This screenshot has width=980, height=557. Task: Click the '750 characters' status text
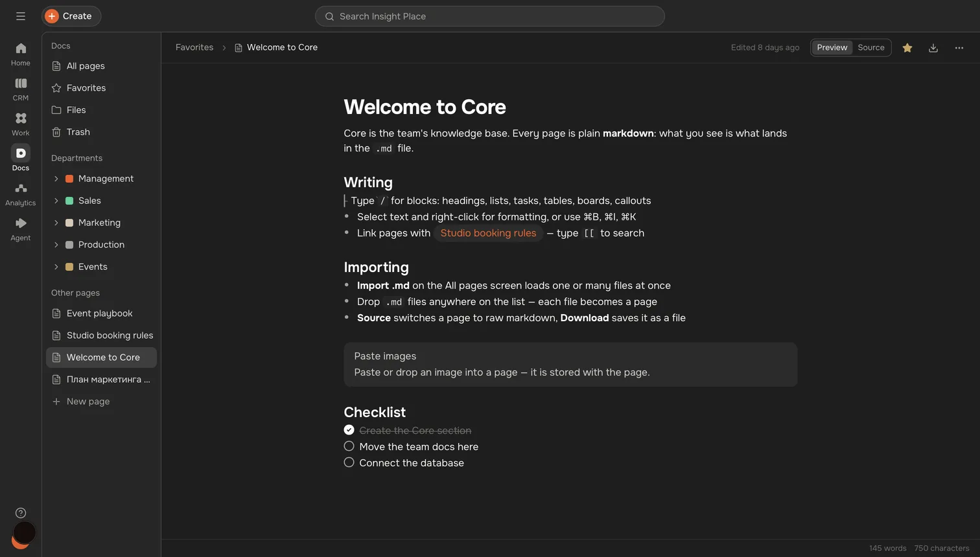coord(942,549)
